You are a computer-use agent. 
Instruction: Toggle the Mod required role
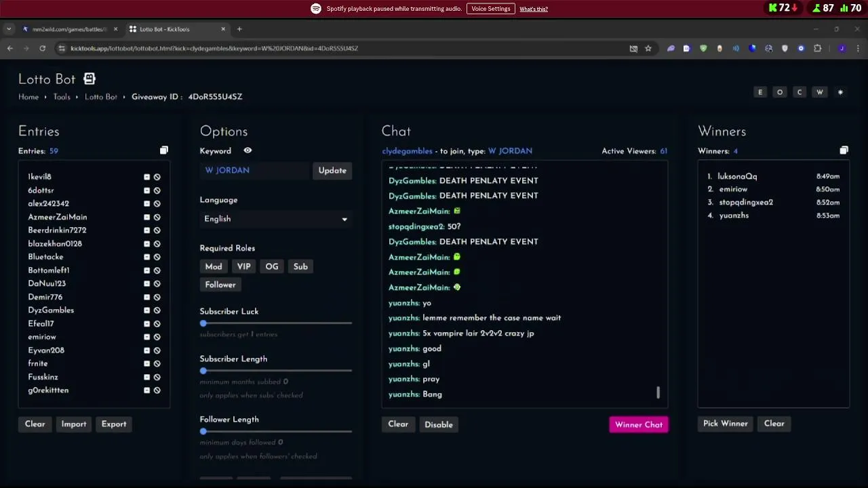point(214,266)
